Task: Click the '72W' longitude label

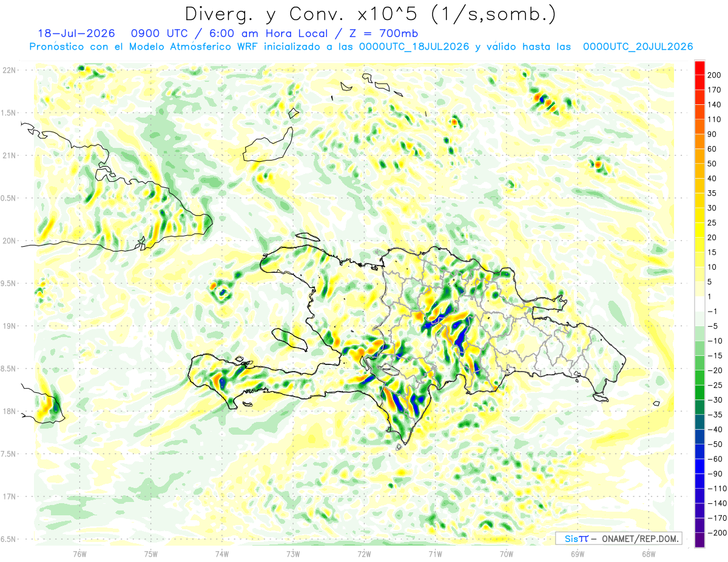Action: coord(364,554)
